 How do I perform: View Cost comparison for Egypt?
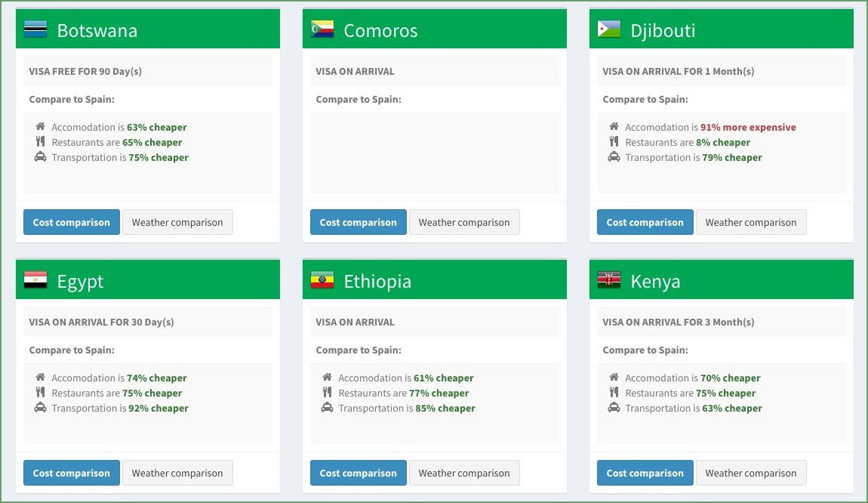tap(72, 473)
